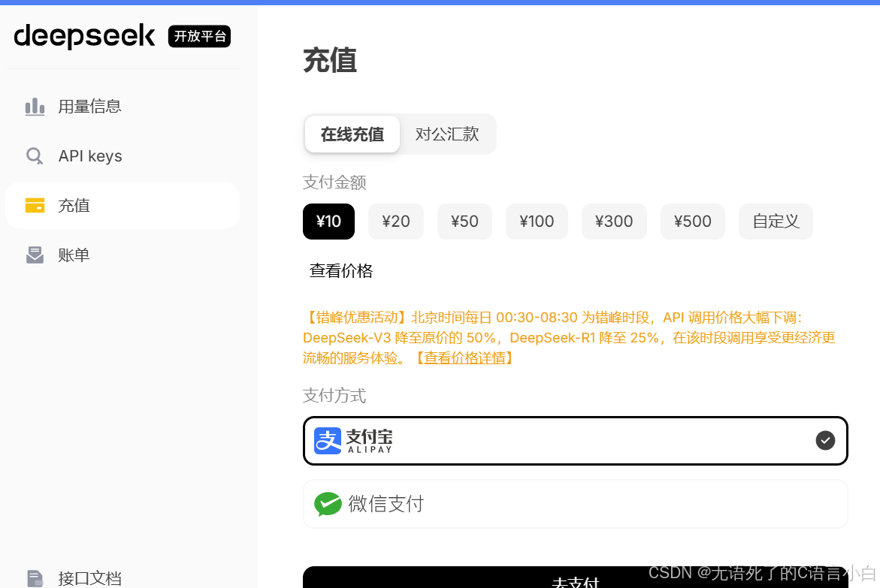Select the 用量信息 usage info icon
The image size is (880, 588).
35,106
